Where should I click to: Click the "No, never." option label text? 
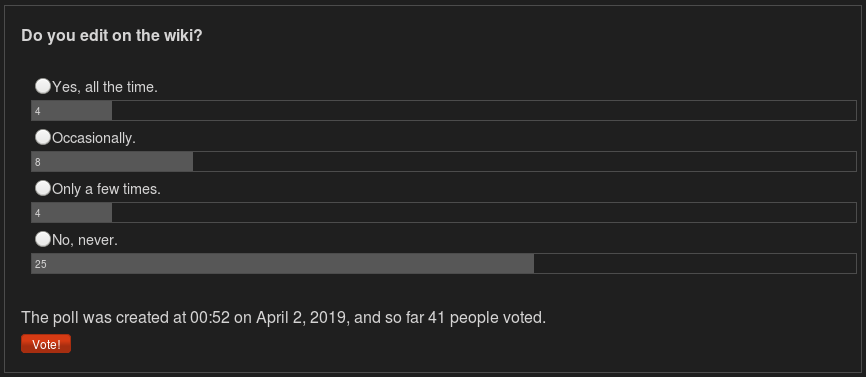[85, 240]
